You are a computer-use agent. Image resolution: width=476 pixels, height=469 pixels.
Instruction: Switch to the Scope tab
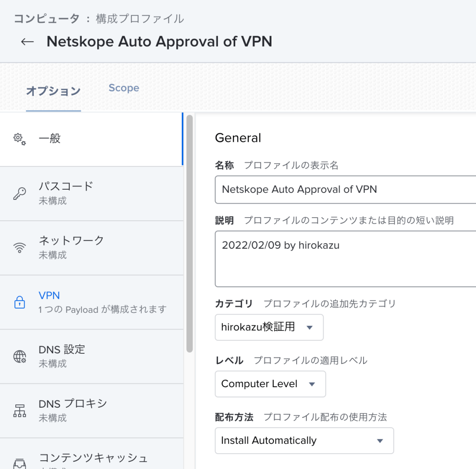point(124,88)
